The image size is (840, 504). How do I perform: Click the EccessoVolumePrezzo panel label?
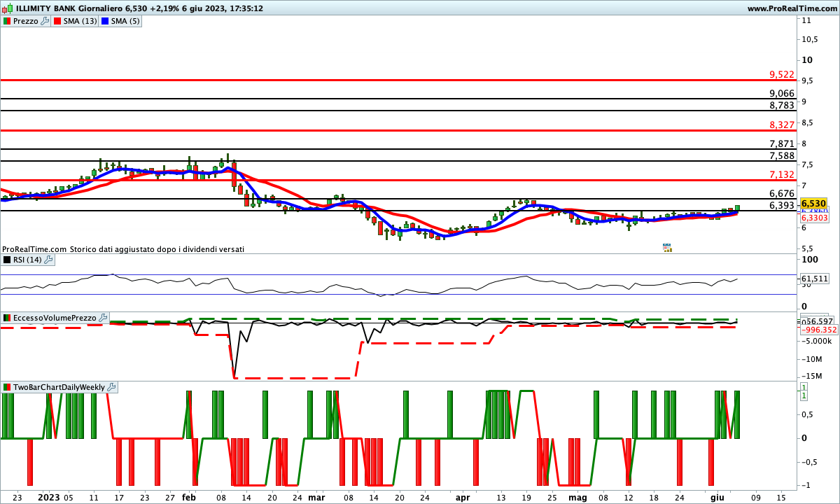point(55,318)
